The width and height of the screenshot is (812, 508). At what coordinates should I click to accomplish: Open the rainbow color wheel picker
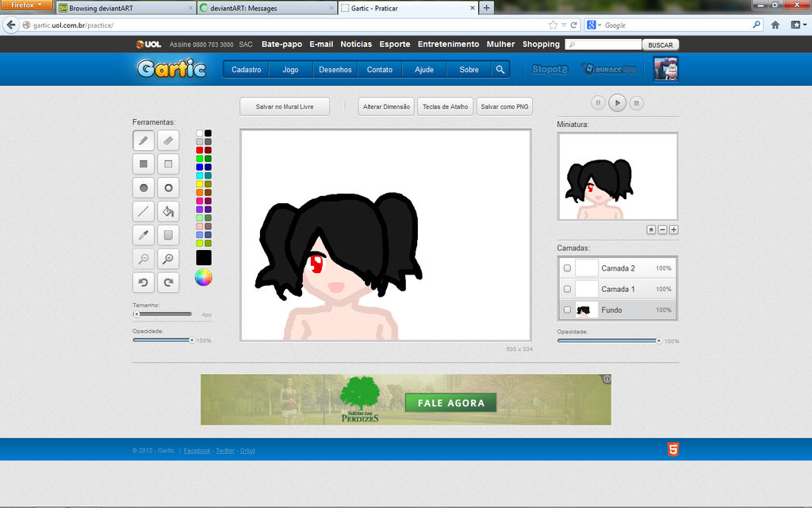(204, 278)
